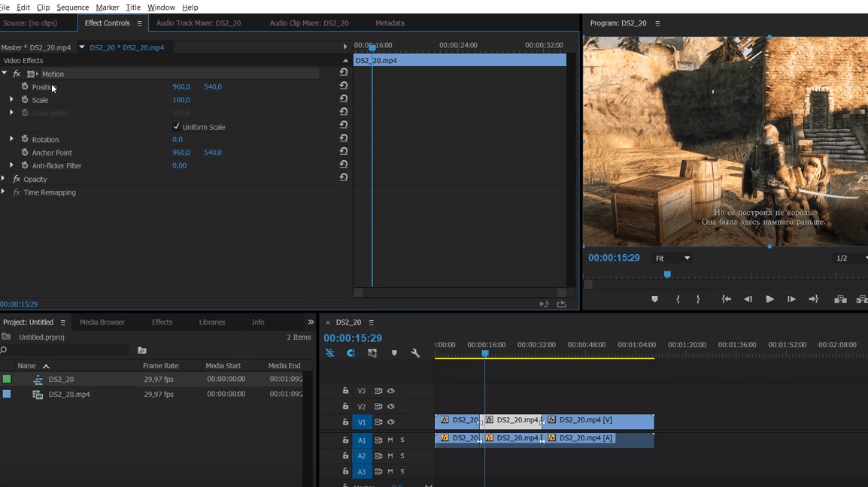Toggle the Position animation stopwatch

(x=25, y=86)
